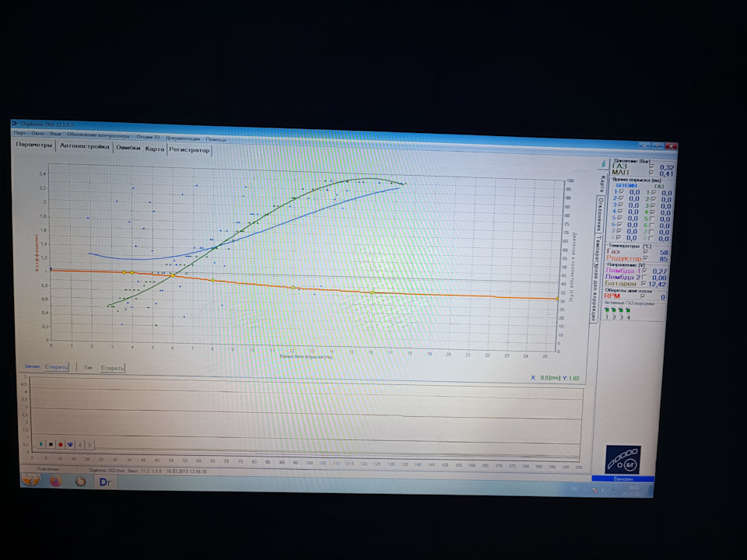Switch to the Ошибки tab
747x560 pixels.
(x=128, y=148)
